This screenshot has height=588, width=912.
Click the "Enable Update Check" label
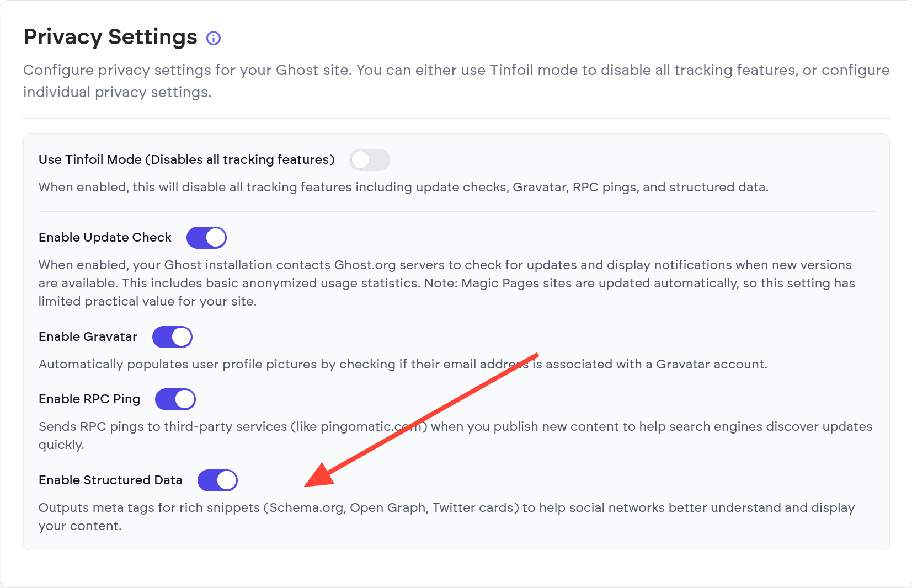coord(105,238)
